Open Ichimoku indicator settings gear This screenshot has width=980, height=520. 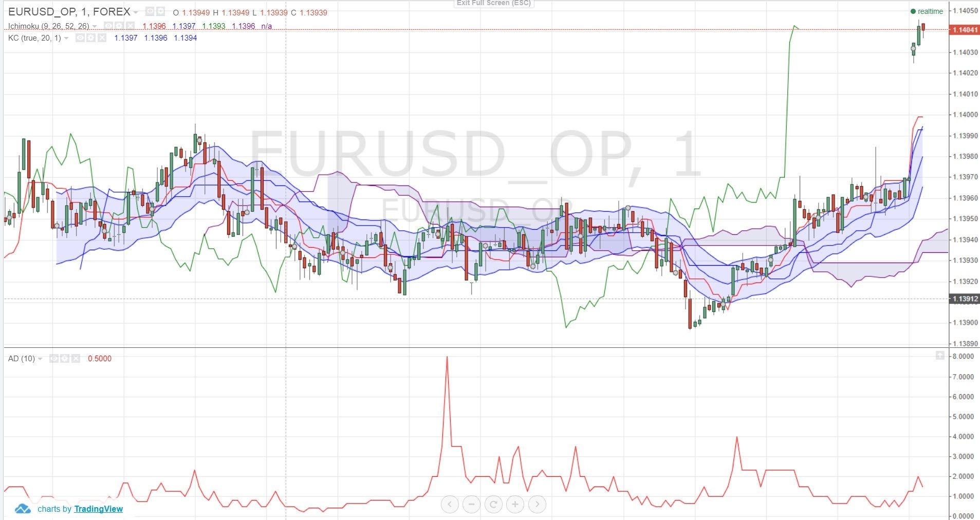pyautogui.click(x=119, y=26)
